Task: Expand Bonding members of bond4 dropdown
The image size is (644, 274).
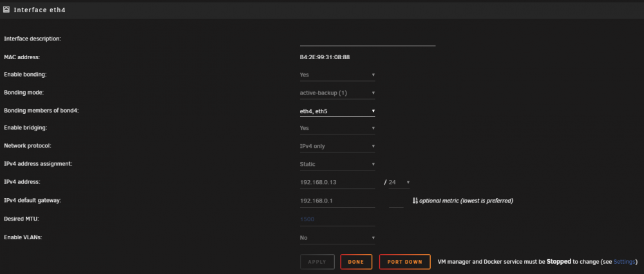Action: coord(337,111)
